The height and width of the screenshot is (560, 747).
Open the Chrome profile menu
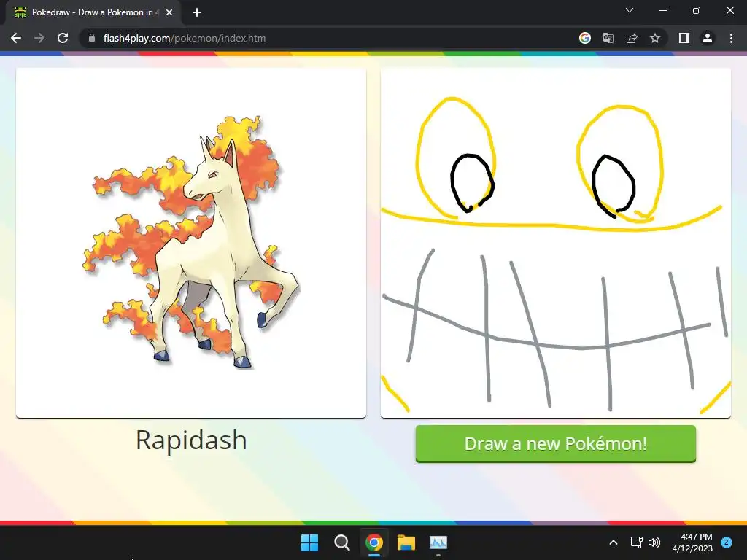708,38
